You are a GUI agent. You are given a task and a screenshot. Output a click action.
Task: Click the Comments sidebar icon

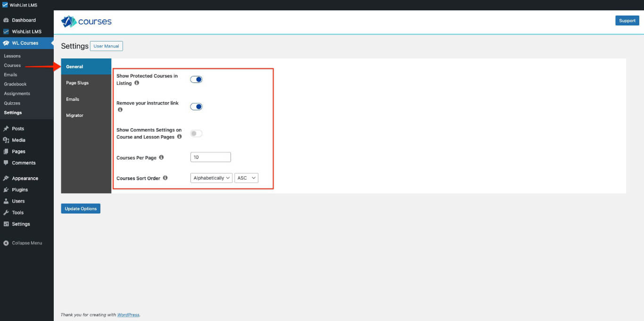click(x=6, y=163)
